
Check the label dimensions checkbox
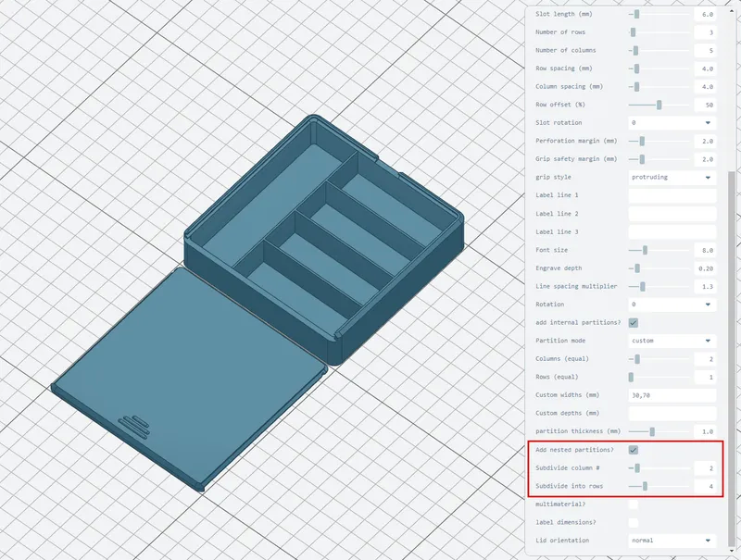[634, 522]
